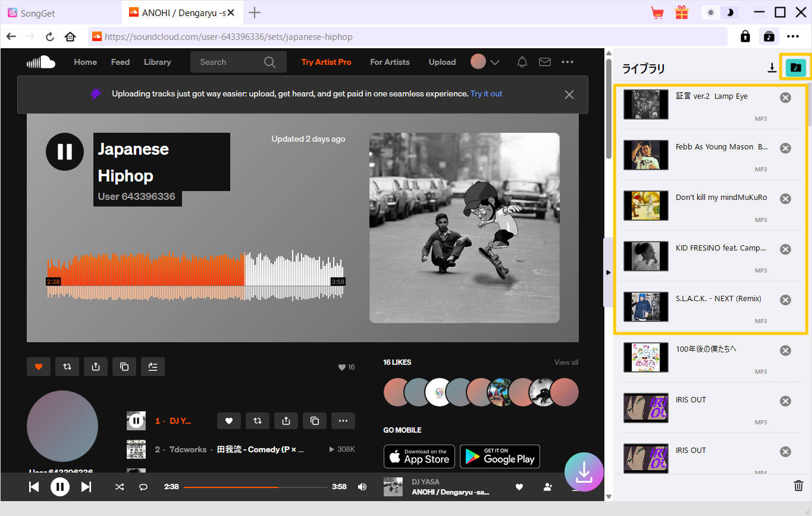
Task: Enable shuffle in the playback bar
Action: [119, 486]
